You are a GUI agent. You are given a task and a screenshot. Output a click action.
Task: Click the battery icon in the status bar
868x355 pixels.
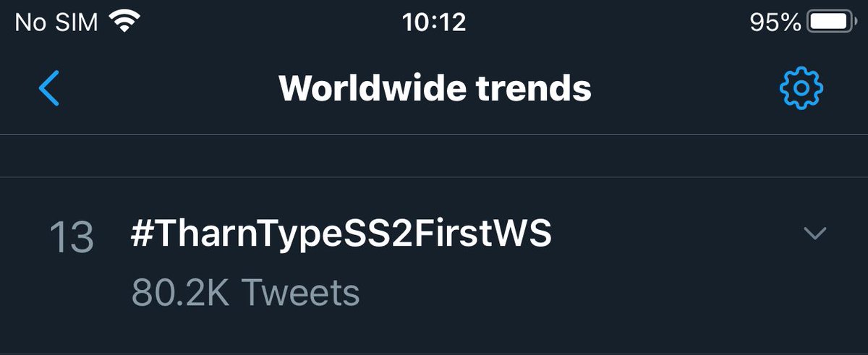click(831, 22)
